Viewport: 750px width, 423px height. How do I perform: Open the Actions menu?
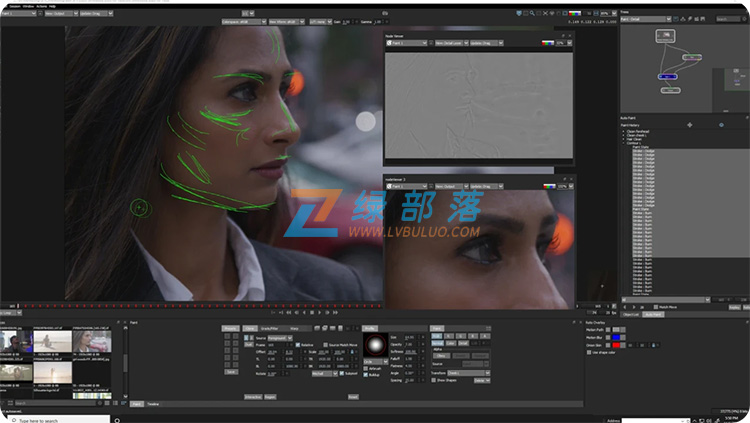42,6
